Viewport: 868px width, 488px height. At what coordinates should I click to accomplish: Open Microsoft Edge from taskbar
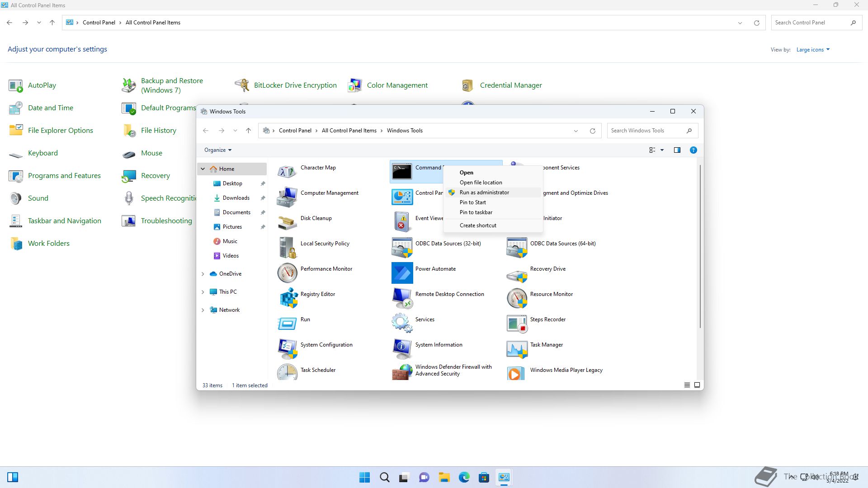(x=464, y=478)
